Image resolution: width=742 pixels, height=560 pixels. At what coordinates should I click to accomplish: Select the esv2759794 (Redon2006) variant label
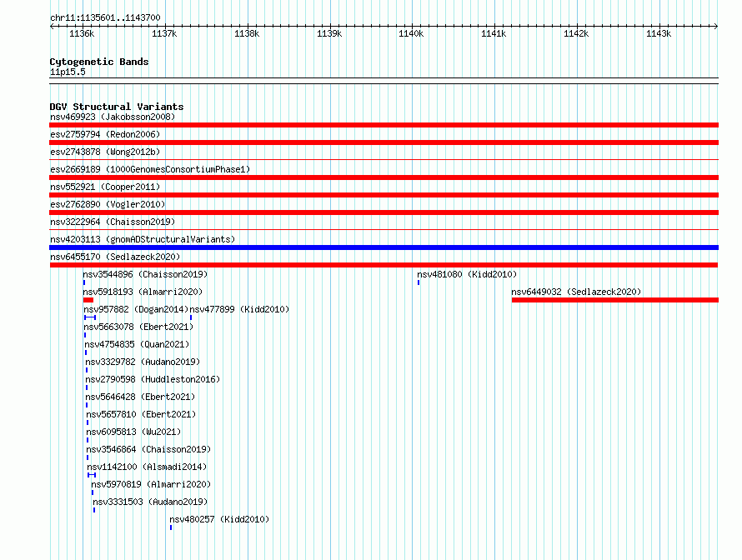(105, 134)
